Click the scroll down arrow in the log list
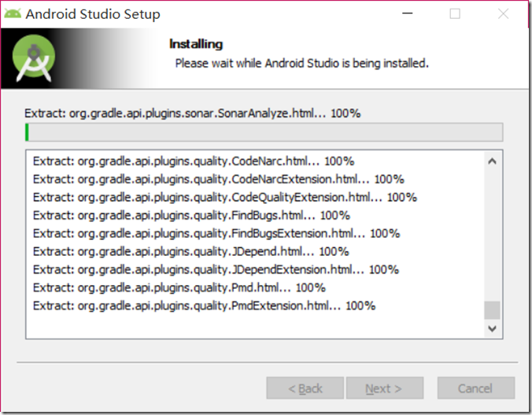Image resolution: width=532 pixels, height=415 pixels. pyautogui.click(x=492, y=327)
